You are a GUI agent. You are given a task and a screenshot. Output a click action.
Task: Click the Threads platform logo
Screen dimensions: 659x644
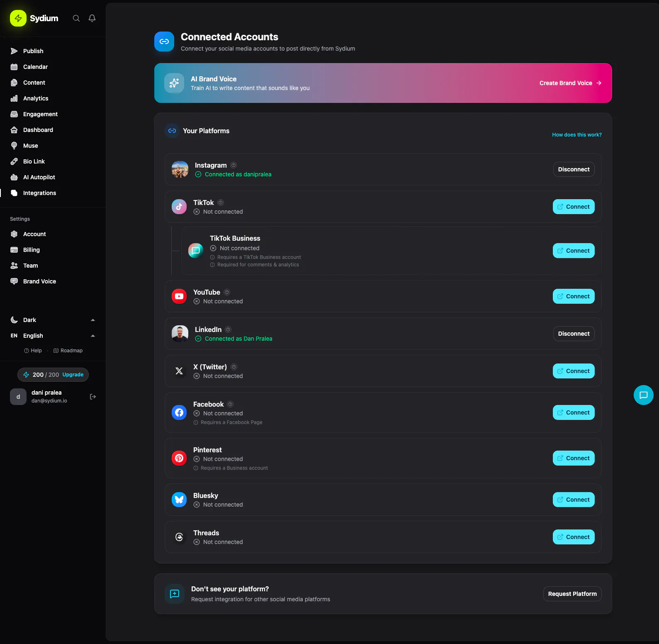[x=179, y=537]
